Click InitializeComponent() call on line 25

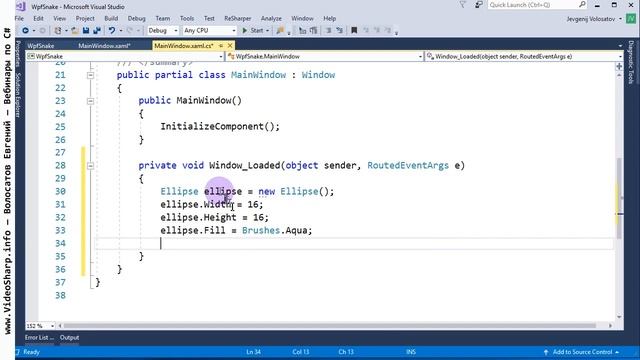point(220,127)
